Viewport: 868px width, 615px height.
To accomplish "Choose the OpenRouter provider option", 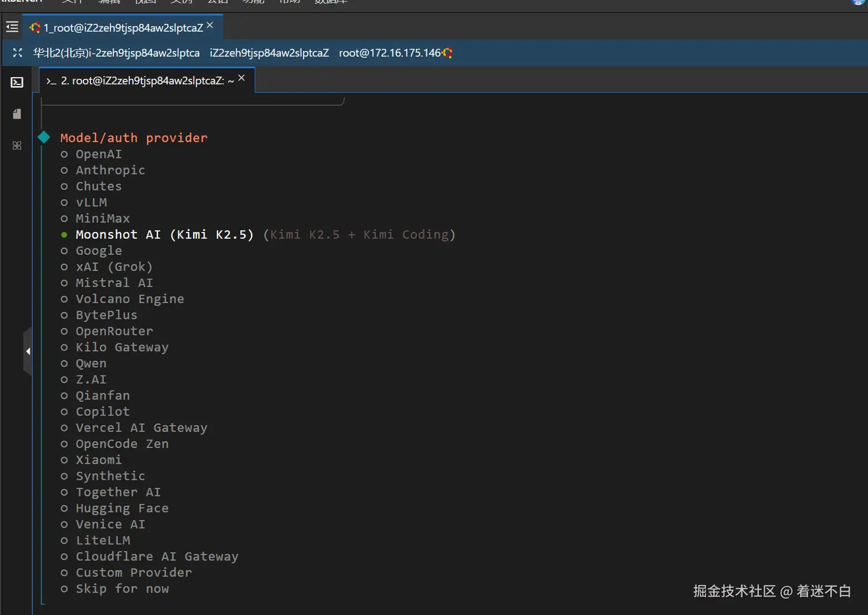I will [107, 331].
